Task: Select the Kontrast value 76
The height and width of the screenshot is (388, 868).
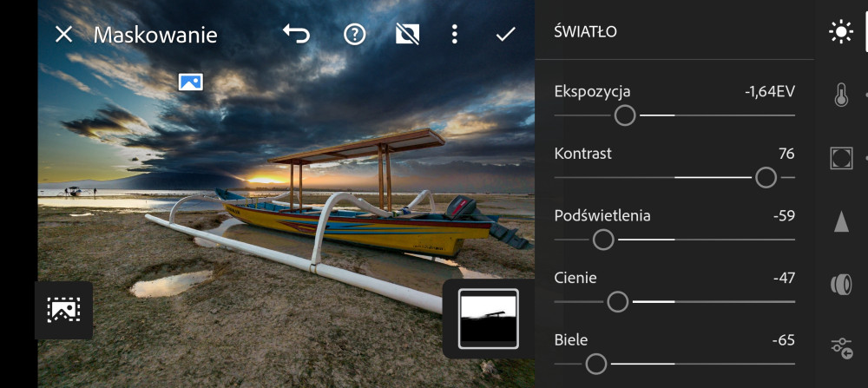Action: click(786, 154)
